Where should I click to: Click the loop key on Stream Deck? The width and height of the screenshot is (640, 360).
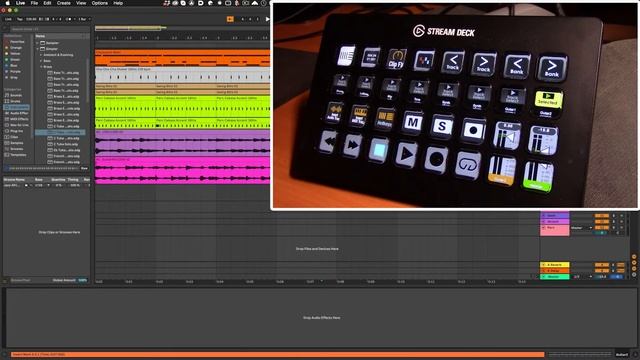pyautogui.click(x=468, y=164)
